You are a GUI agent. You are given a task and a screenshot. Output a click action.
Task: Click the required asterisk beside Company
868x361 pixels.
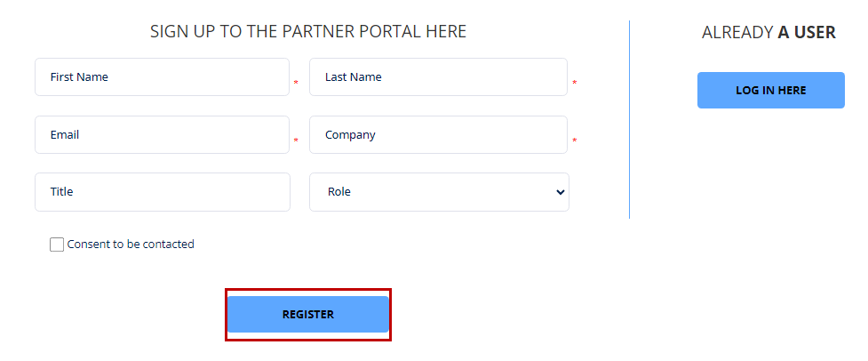574,141
